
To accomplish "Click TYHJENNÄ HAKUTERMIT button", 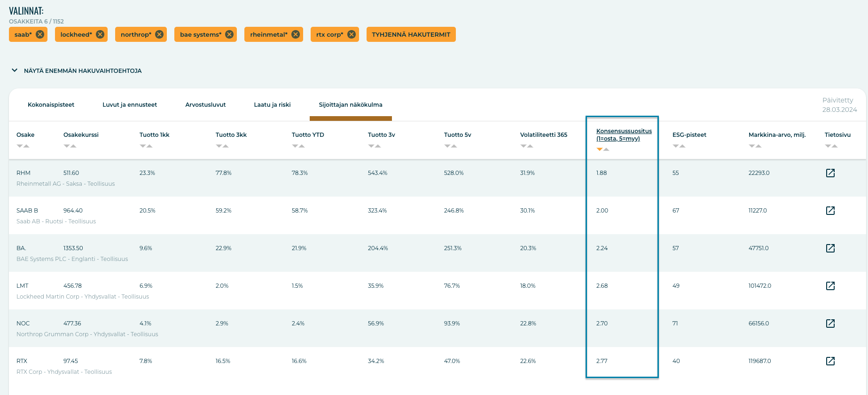I will (411, 34).
